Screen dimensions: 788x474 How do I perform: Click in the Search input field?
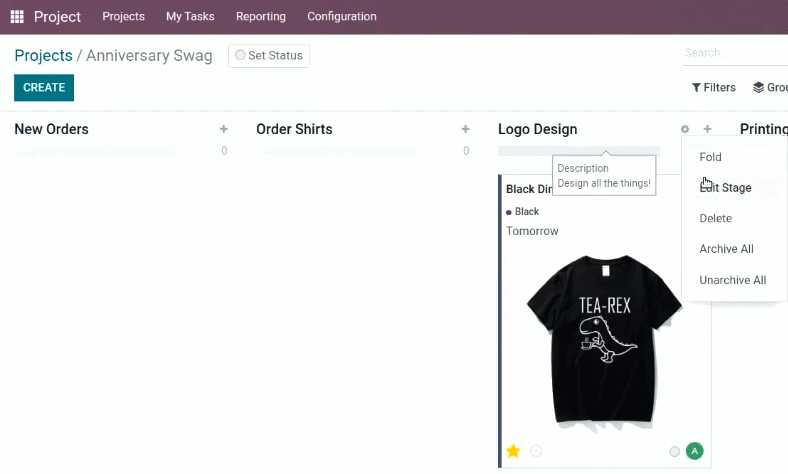[735, 53]
